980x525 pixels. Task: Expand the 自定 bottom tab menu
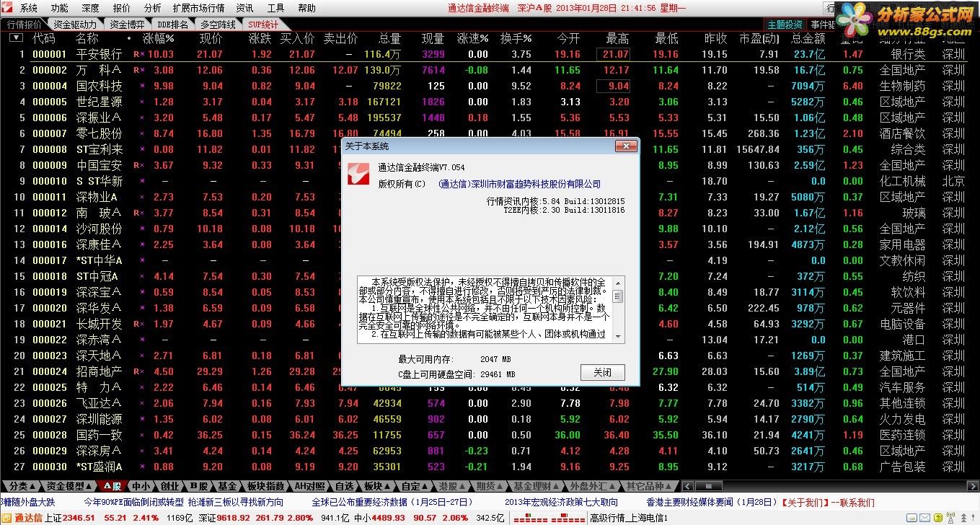(x=415, y=486)
